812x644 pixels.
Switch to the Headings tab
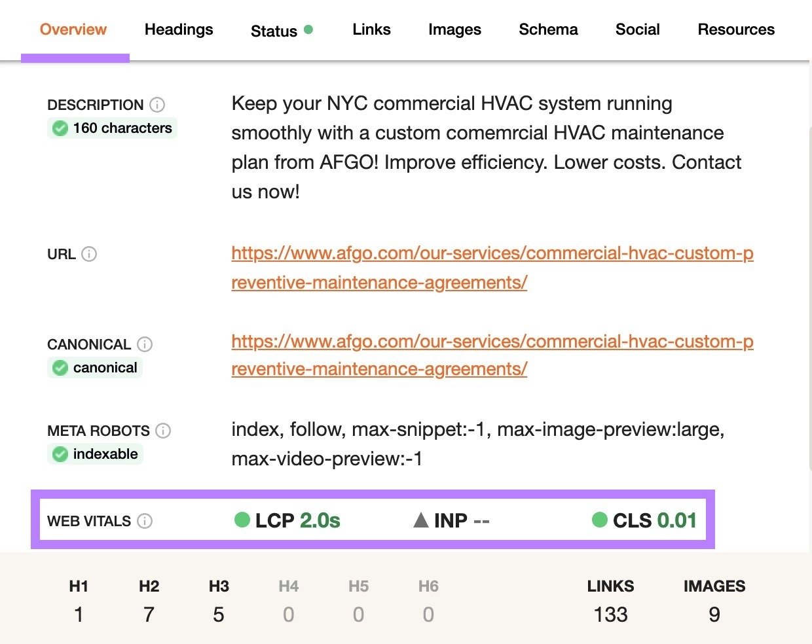[178, 29]
